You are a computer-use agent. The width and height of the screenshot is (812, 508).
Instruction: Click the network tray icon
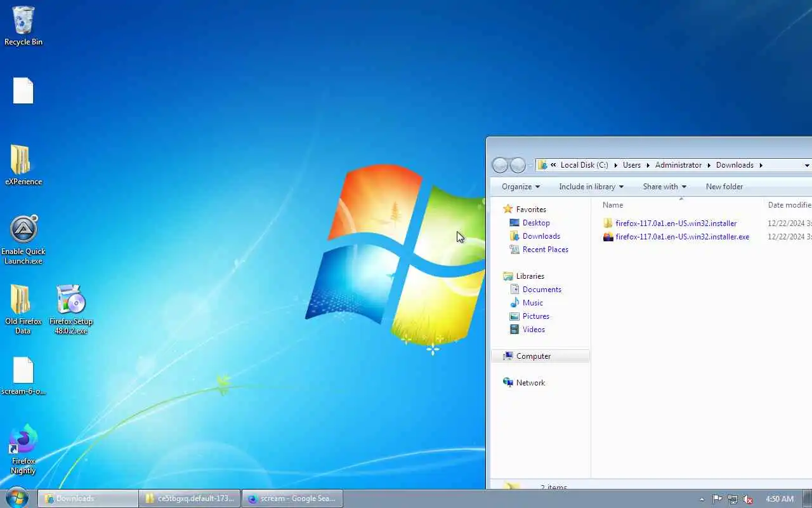[733, 499]
